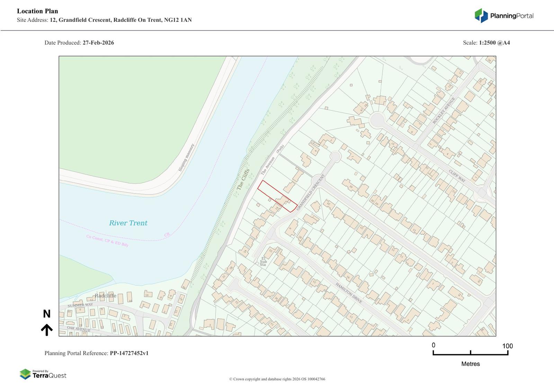Click the El Sub Sta label
Image resolution: width=554 pixels, height=392 pixels.
[x=263, y=261]
